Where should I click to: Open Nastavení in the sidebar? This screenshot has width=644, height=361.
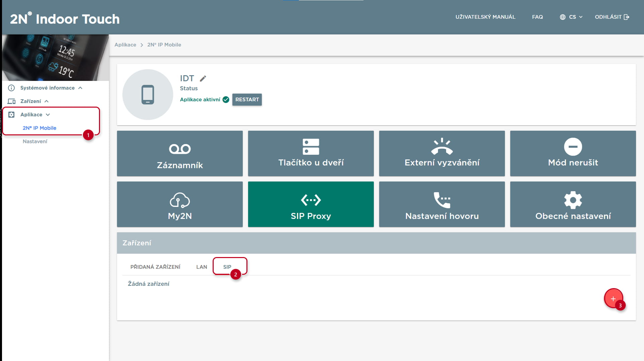tap(35, 141)
